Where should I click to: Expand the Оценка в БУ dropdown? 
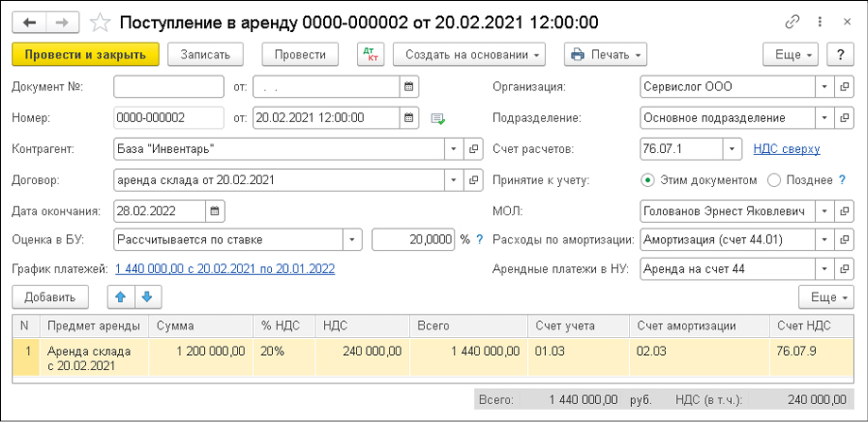pos(352,240)
